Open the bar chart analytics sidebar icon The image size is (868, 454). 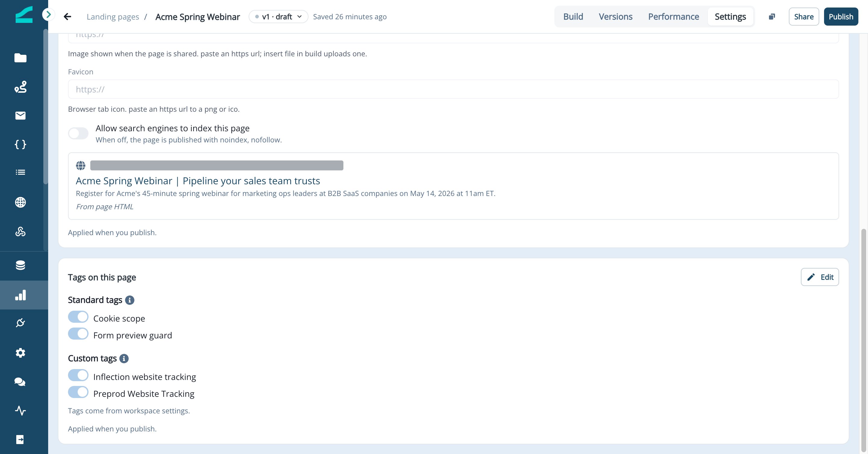coord(20,295)
